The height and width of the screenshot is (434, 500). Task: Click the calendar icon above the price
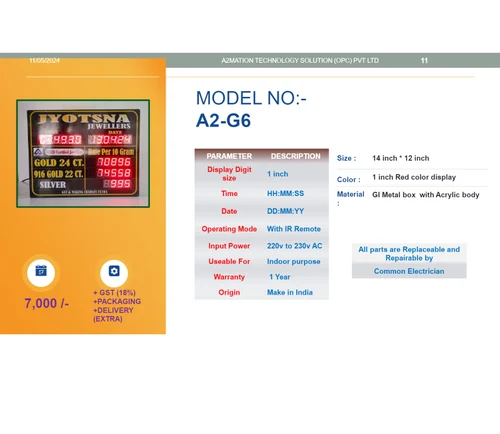click(x=41, y=271)
